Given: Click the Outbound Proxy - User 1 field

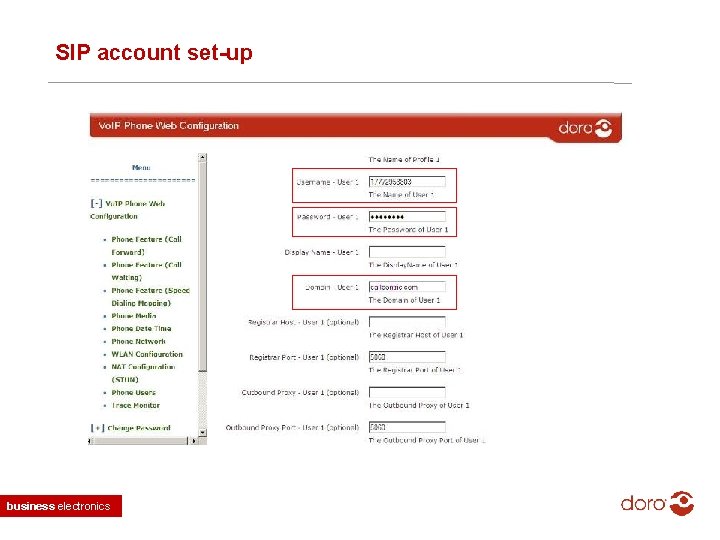Looking at the screenshot, I should click(x=407, y=392).
